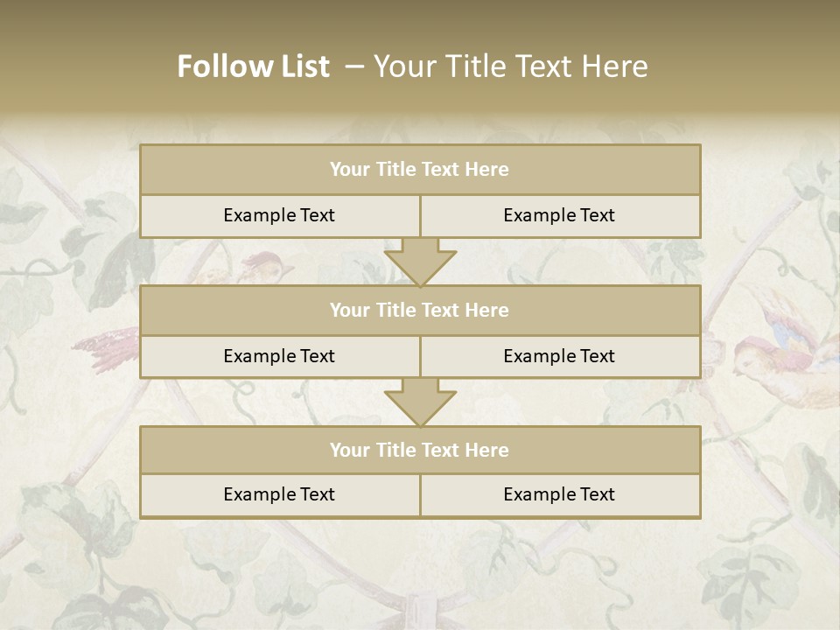Click the right 'Example Text' cell in second block
This screenshot has width=840, height=630.
coord(560,357)
